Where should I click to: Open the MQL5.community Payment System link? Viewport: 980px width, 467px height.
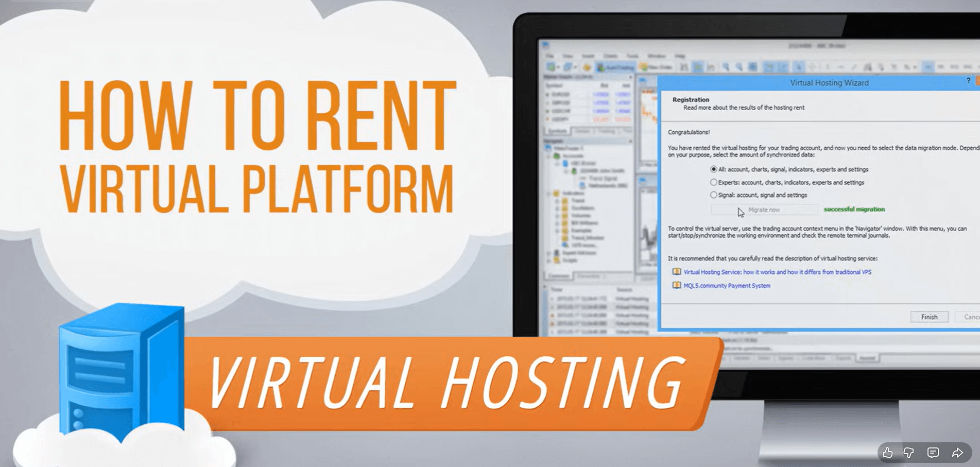[727, 285]
